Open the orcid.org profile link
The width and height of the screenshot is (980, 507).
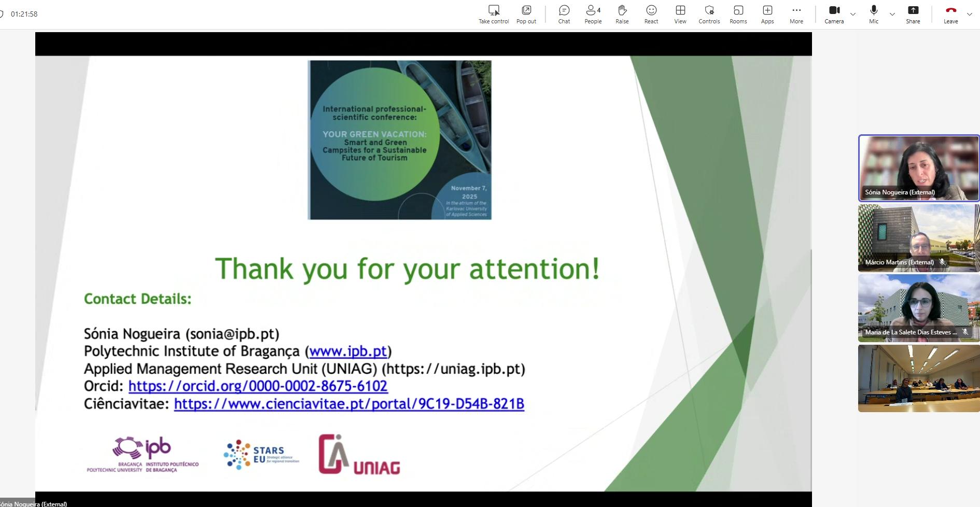[258, 386]
